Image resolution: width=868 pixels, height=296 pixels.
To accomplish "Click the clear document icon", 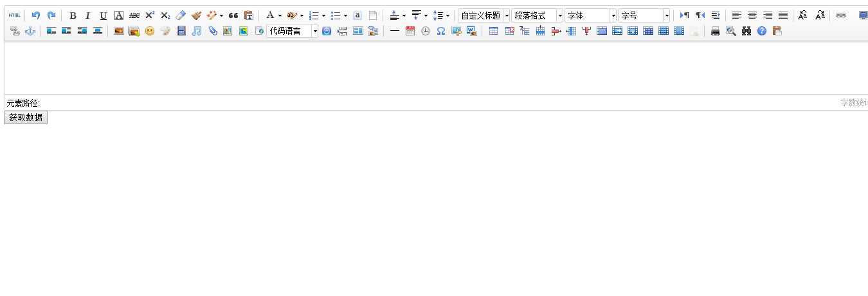I will click(x=373, y=15).
